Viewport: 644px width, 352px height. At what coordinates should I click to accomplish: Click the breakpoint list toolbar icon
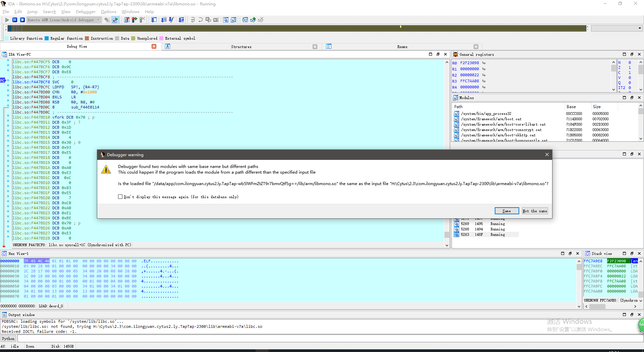tap(127, 20)
